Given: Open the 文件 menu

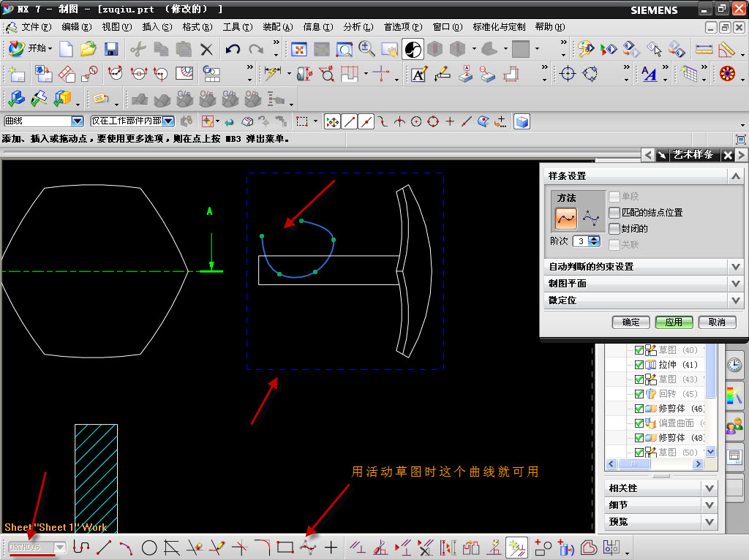Looking at the screenshot, I should [x=35, y=27].
